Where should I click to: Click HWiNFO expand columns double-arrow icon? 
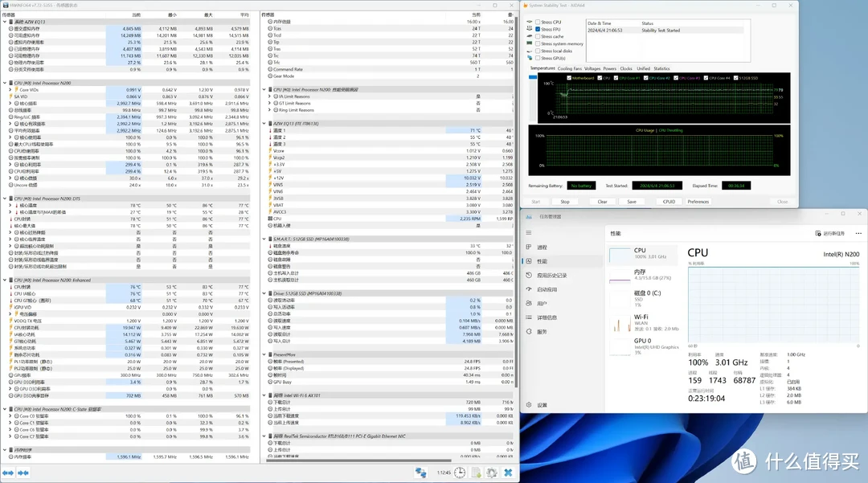tap(8, 473)
